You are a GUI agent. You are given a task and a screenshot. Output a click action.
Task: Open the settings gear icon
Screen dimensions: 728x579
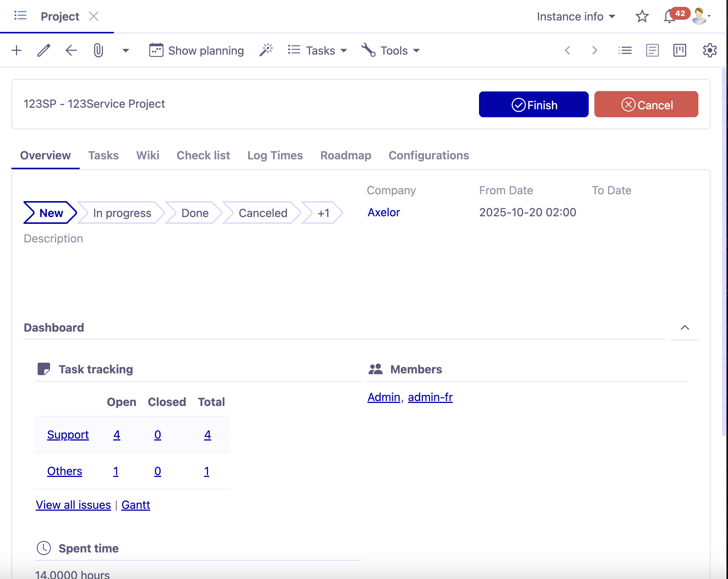coord(709,50)
